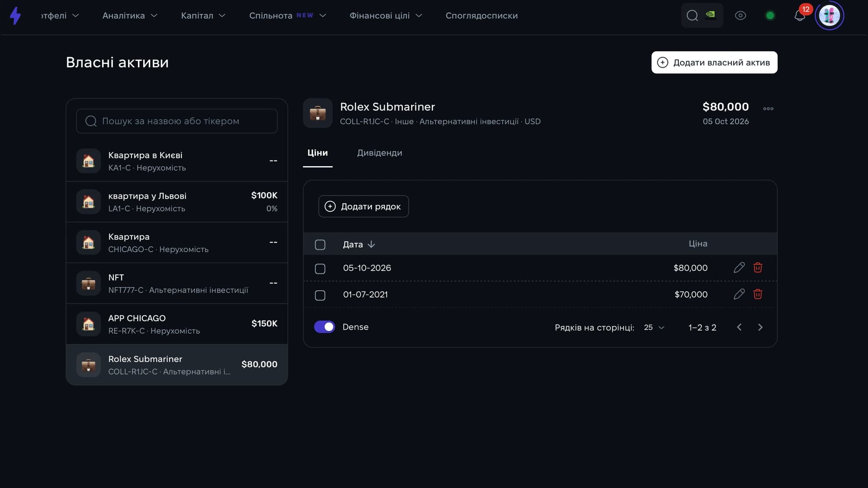
Task: Click the green status indicator dot
Action: click(770, 16)
